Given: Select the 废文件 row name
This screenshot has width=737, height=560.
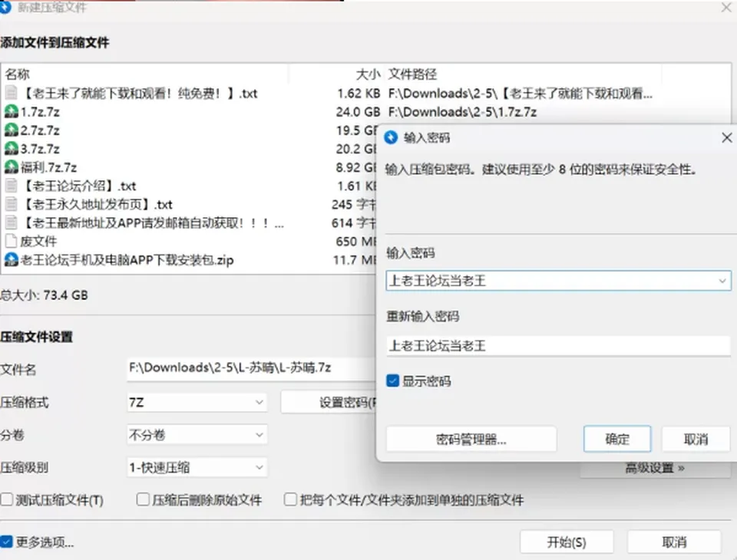Looking at the screenshot, I should pos(38,242).
